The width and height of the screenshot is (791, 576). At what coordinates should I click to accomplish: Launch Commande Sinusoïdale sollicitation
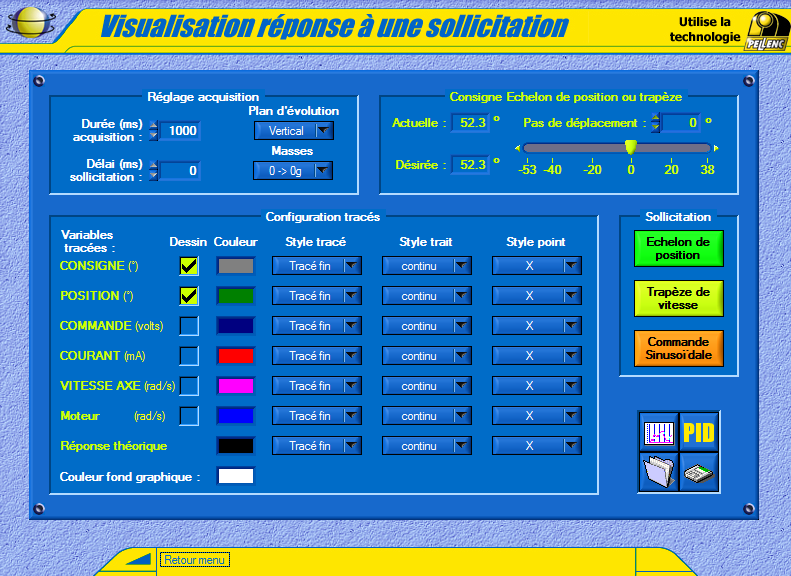tap(677, 349)
